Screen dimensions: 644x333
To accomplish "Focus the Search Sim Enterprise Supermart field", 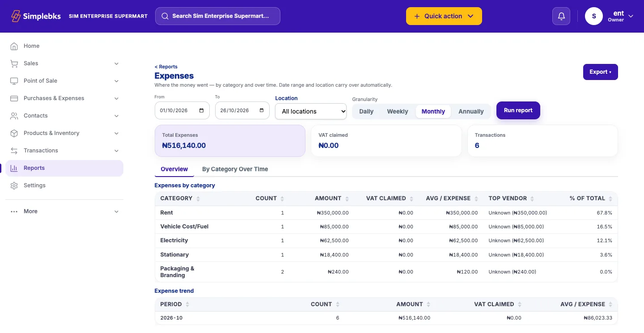I will pyautogui.click(x=218, y=16).
